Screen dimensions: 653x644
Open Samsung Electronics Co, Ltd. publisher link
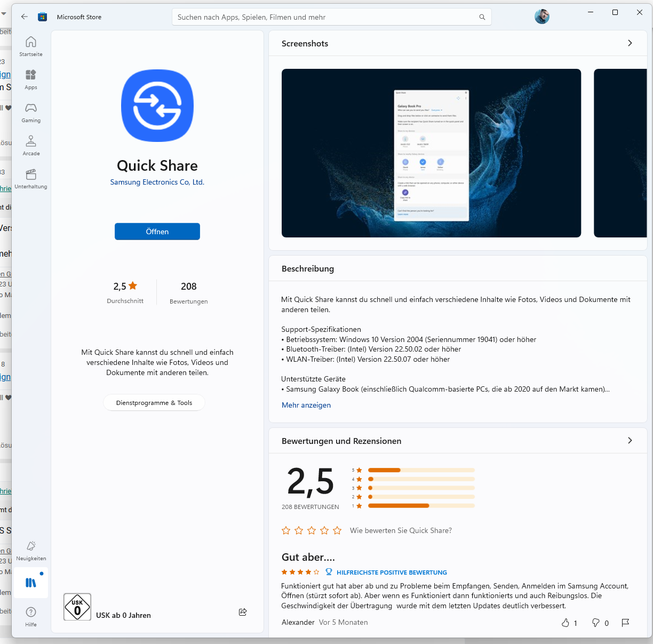tap(157, 182)
